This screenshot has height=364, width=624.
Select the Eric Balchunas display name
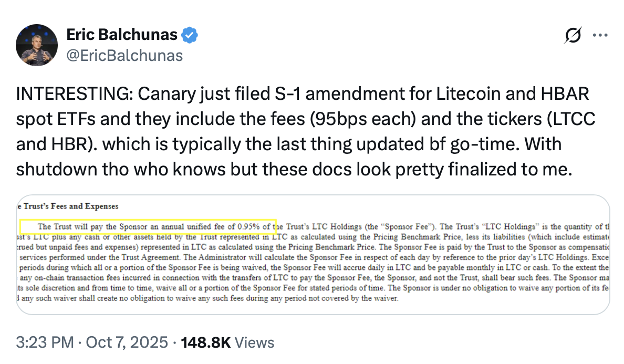coord(121,34)
